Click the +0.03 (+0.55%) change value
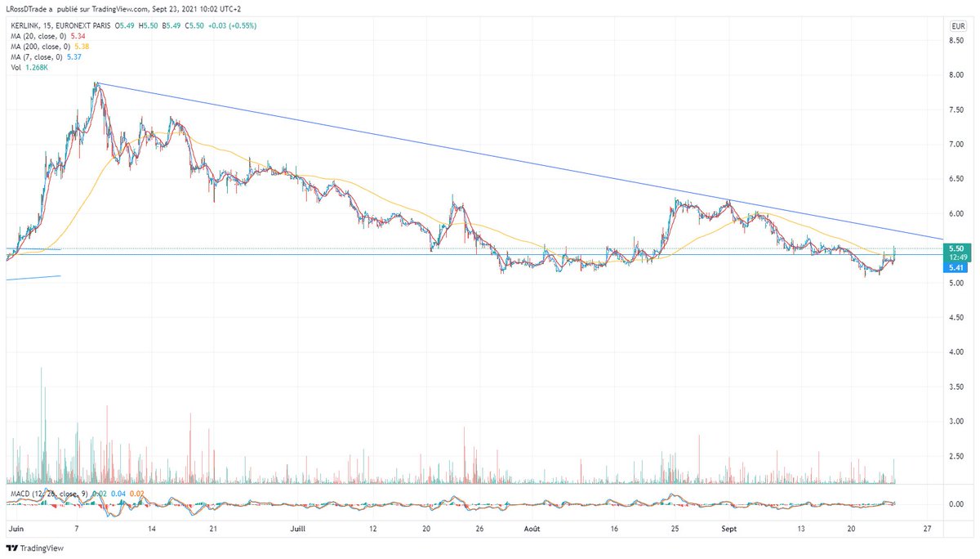 (234, 26)
